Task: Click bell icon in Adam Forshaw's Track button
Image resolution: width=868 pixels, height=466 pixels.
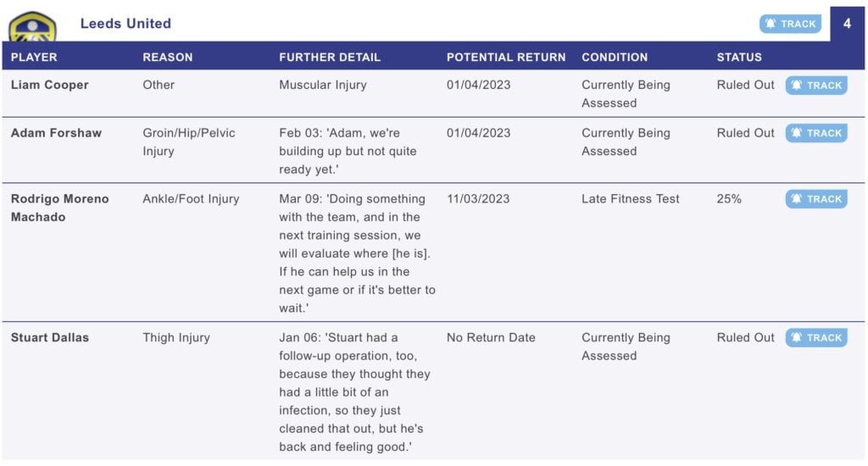Action: tap(796, 133)
